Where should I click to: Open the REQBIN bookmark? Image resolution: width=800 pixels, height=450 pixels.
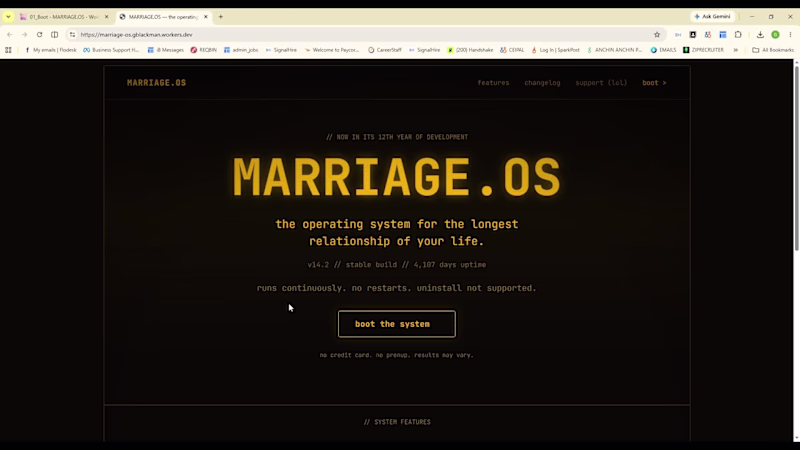204,50
